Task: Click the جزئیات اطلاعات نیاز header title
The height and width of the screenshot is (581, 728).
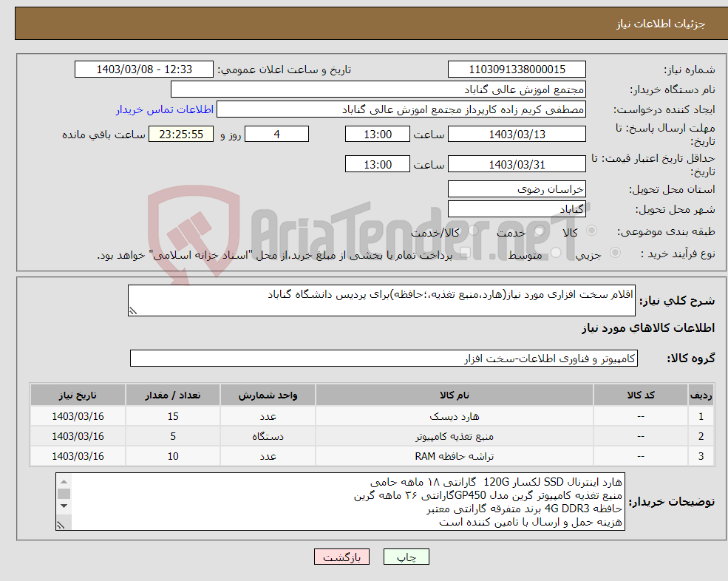Action: click(x=660, y=24)
